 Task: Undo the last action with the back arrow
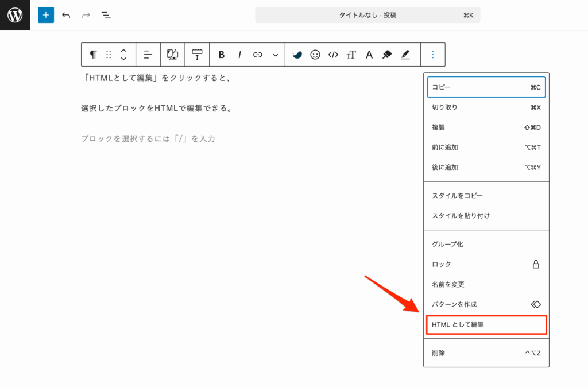coord(66,15)
